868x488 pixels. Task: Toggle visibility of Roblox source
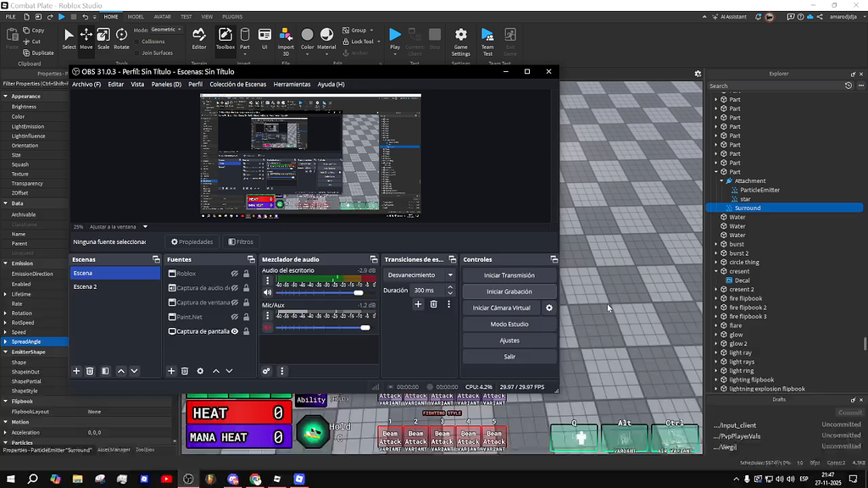click(x=235, y=274)
